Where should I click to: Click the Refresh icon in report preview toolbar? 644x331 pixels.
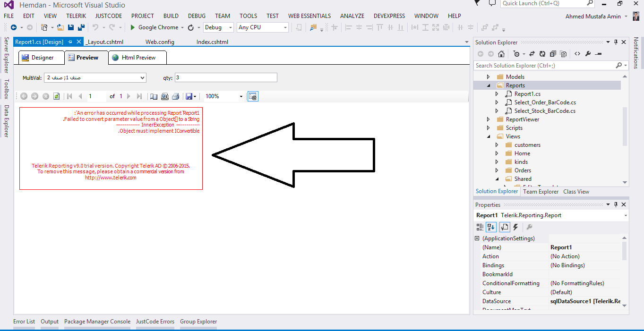tap(57, 96)
